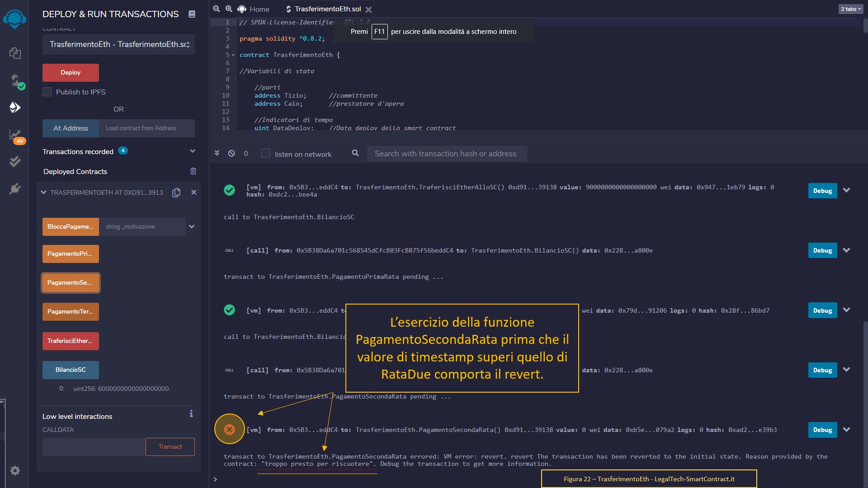Collapse the TRASFERIMENTOETH deployed contract

44,192
